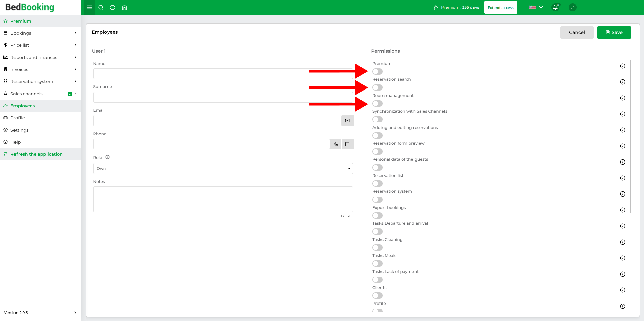Open Profile in the sidebar

(40, 118)
